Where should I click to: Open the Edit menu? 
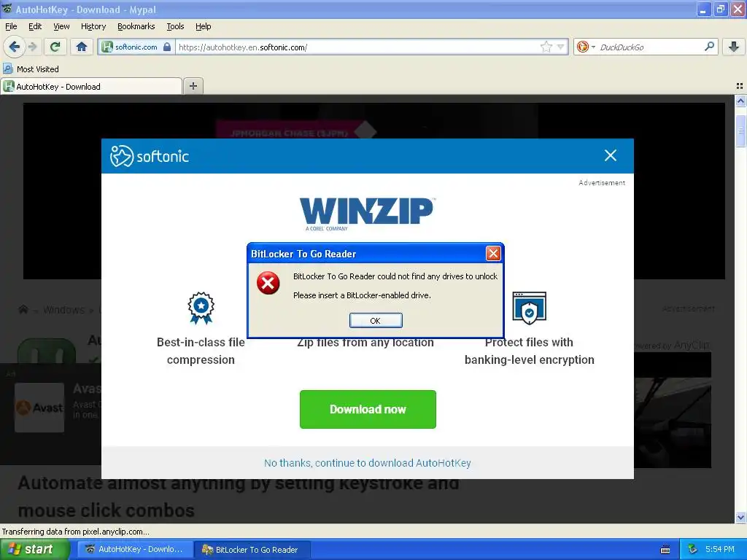coord(35,26)
